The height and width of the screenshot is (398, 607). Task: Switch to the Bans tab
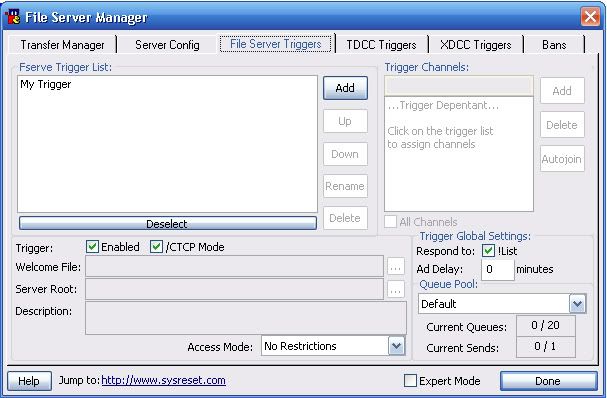point(554,45)
